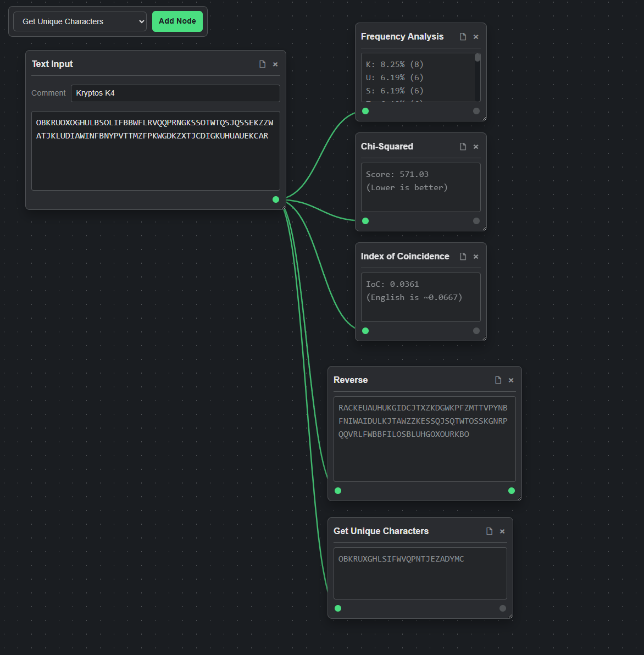Click inside the ciphertext text area

tap(156, 151)
